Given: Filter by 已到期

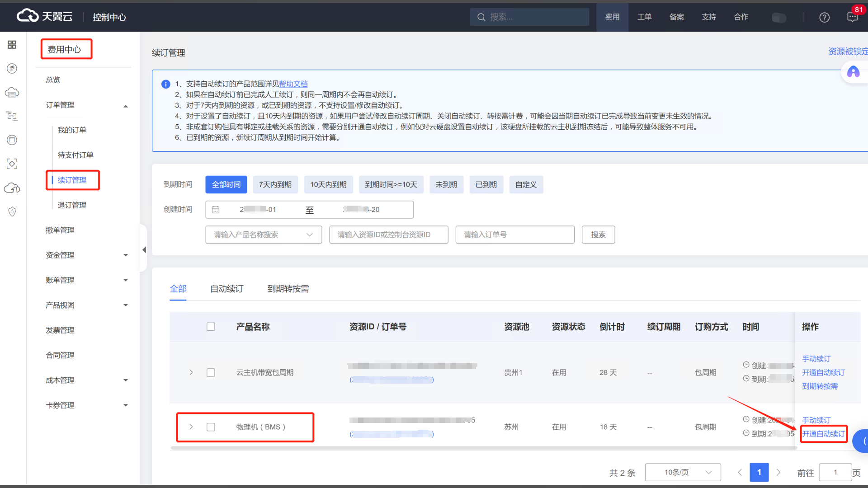Looking at the screenshot, I should [486, 185].
